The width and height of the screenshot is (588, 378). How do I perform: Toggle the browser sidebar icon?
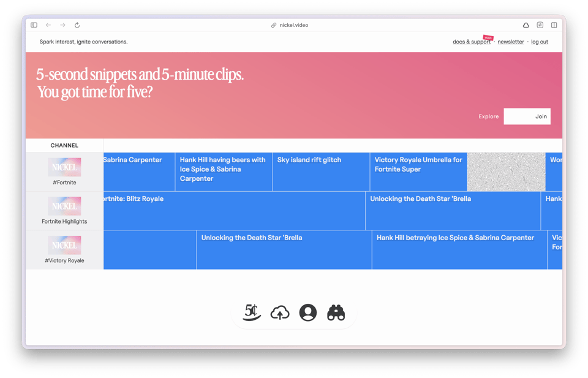pos(34,25)
